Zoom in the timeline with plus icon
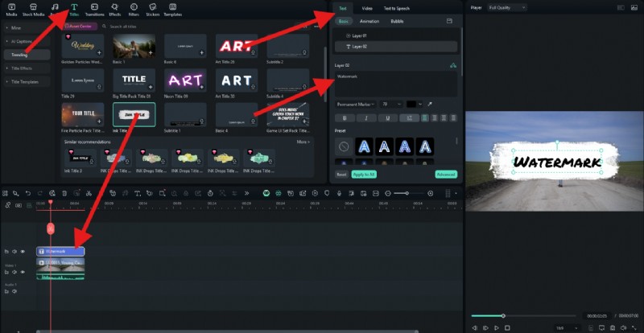Image resolution: width=644 pixels, height=333 pixels. [430, 193]
